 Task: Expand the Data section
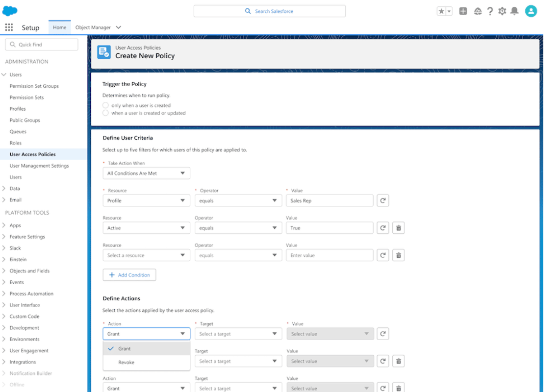point(4,188)
